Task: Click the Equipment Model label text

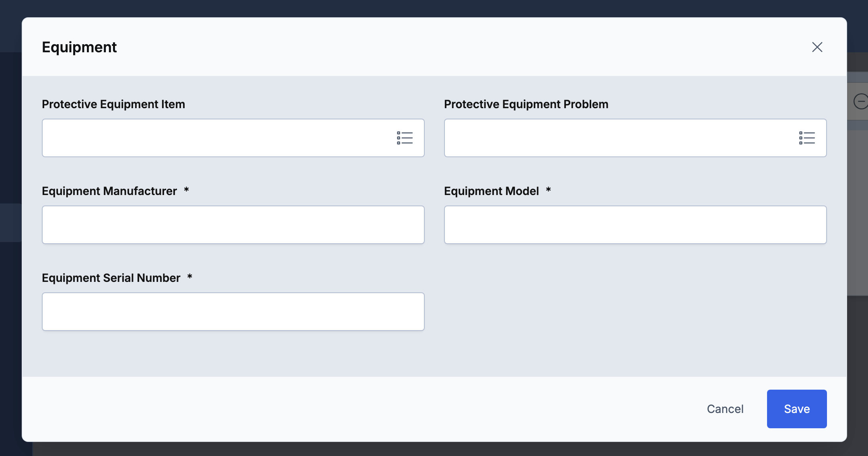Action: pos(491,191)
